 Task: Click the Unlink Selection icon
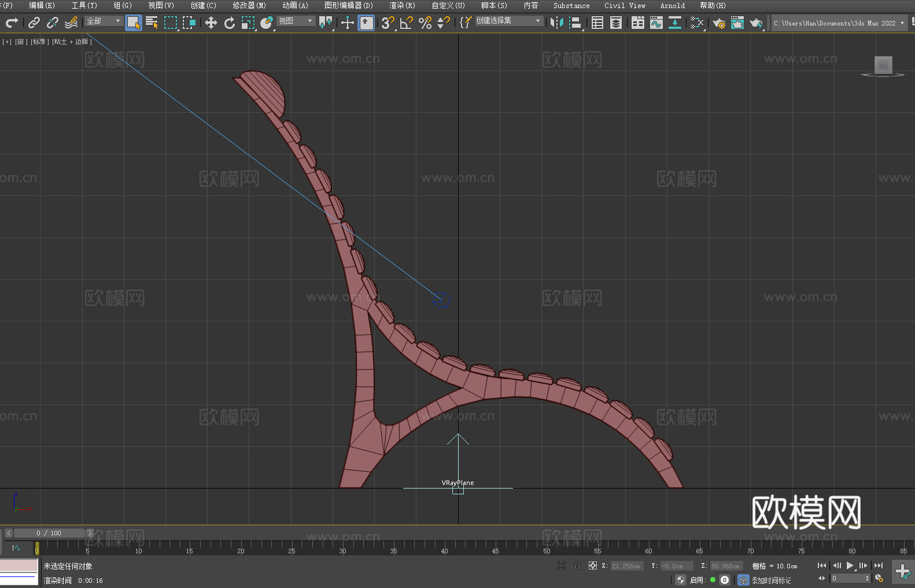[53, 23]
